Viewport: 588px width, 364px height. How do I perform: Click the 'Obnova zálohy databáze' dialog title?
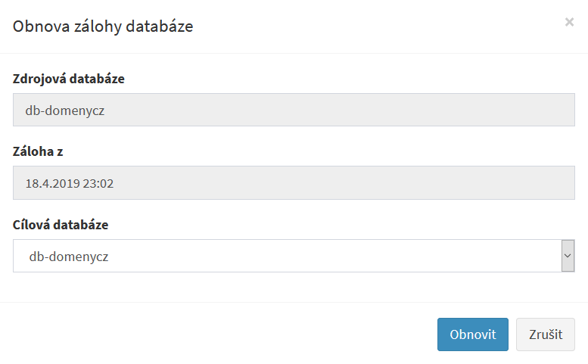tap(103, 26)
